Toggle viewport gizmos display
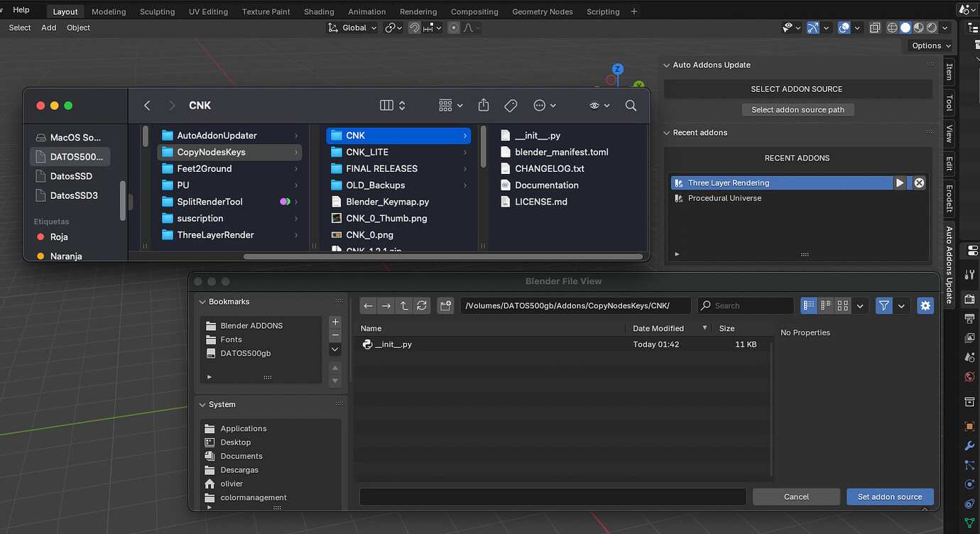The image size is (980, 534). pos(813,28)
